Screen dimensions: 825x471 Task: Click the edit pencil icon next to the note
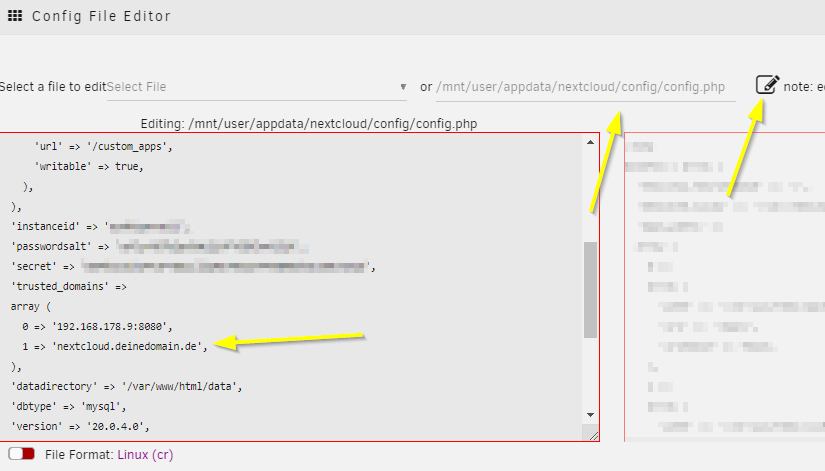click(x=767, y=85)
